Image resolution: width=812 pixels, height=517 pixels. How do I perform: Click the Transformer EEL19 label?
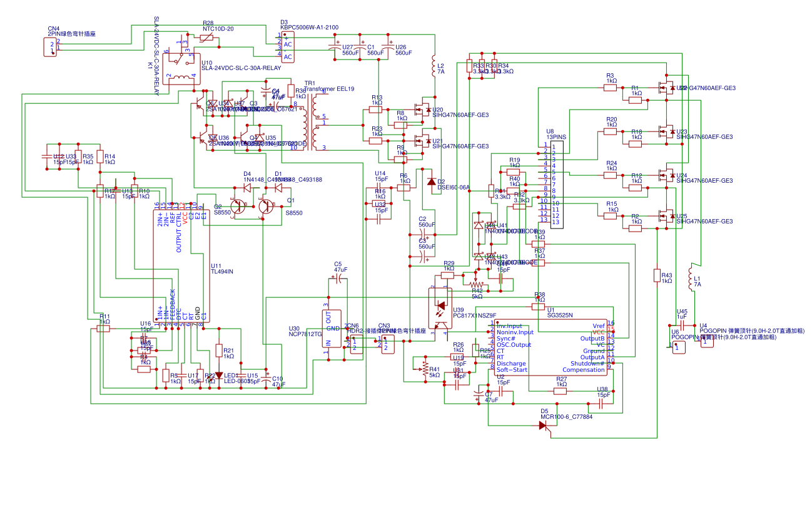(329, 89)
